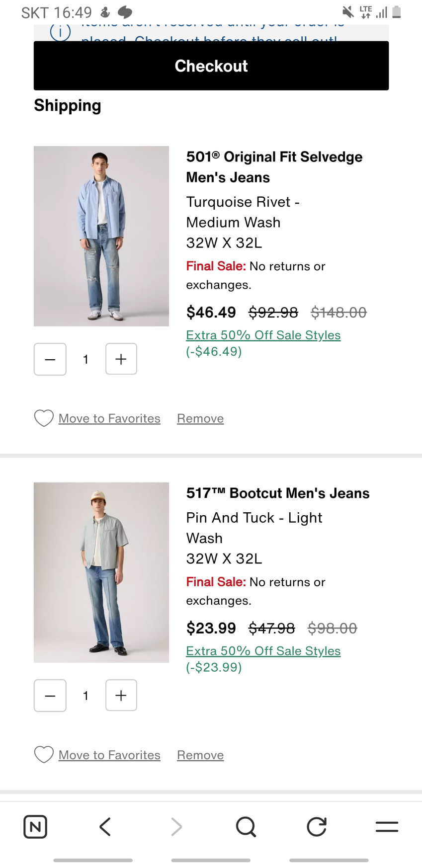This screenshot has width=422, height=868.
Task: Increase quantity of 517 Bootcut jeans
Action: 121,696
